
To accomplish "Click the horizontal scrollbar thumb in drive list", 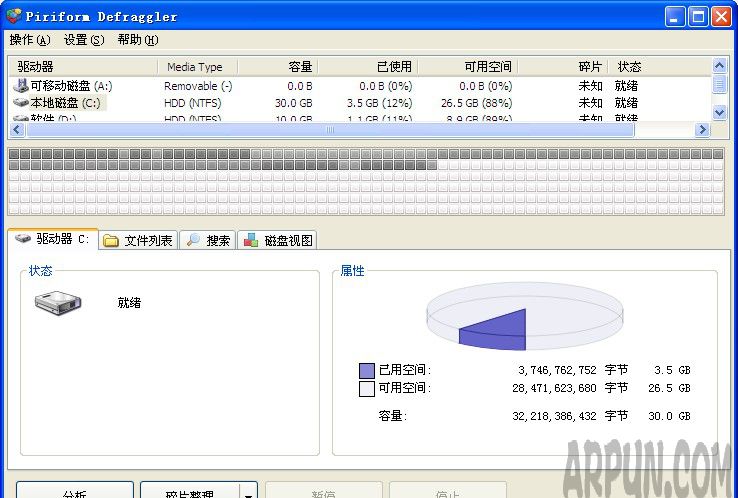I will coord(330,129).
